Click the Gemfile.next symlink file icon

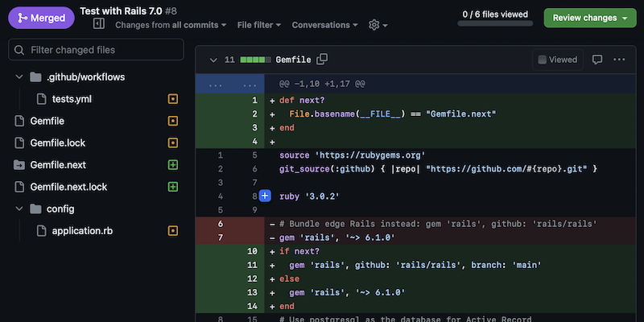click(19, 165)
